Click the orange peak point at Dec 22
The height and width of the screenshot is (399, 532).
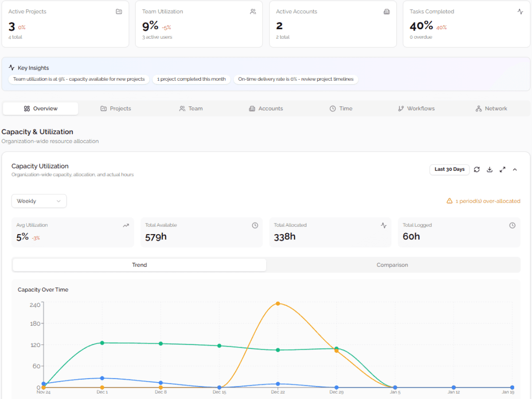point(278,304)
